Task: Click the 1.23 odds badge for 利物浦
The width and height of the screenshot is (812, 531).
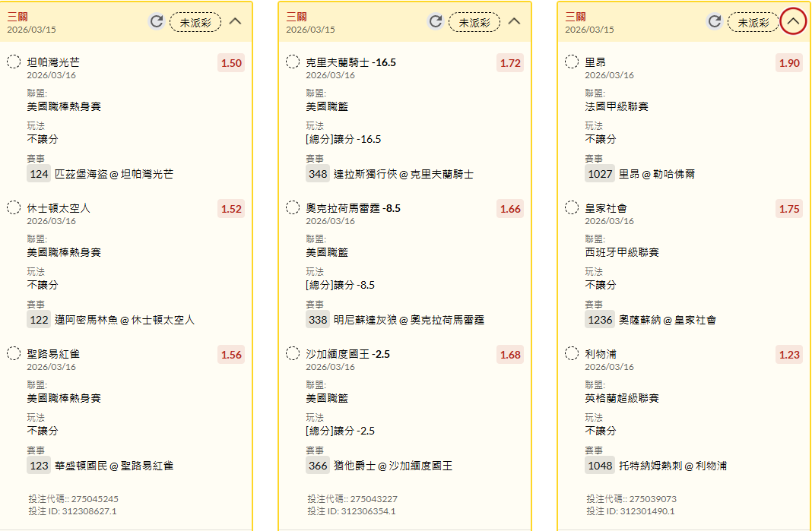Action: point(789,354)
